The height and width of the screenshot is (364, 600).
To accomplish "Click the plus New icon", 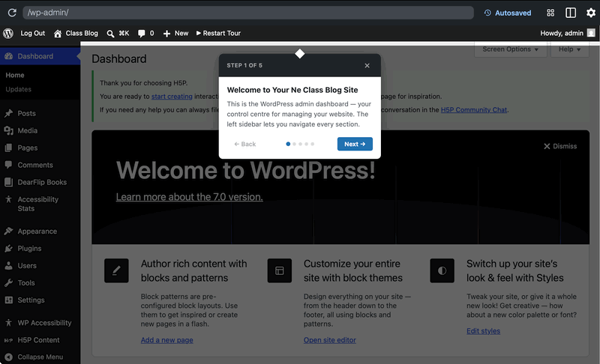I will (166, 34).
